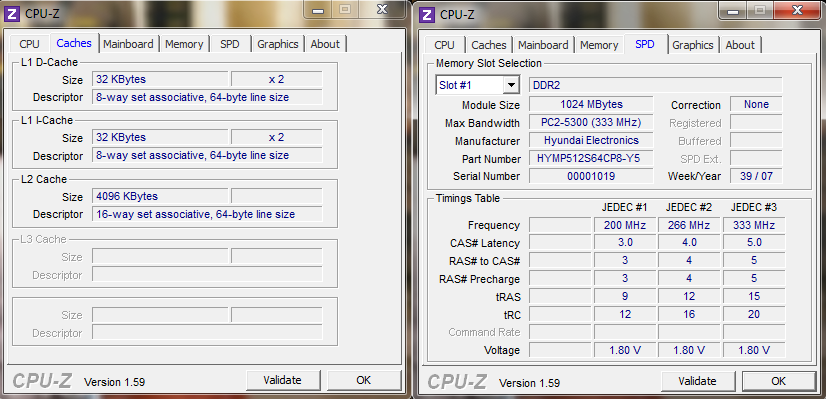Open the SPD tab in the left window

(x=230, y=44)
